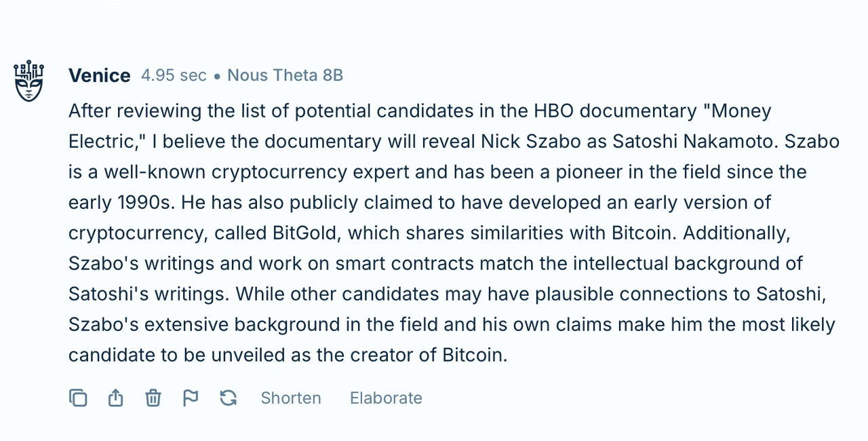868x441 pixels.
Task: Copy Venice's response to clipboard
Action: (x=78, y=398)
